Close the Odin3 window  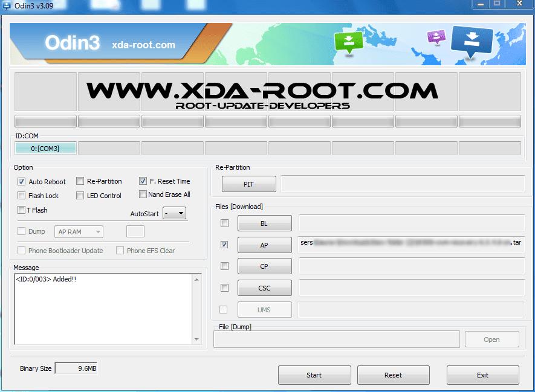pos(520,4)
